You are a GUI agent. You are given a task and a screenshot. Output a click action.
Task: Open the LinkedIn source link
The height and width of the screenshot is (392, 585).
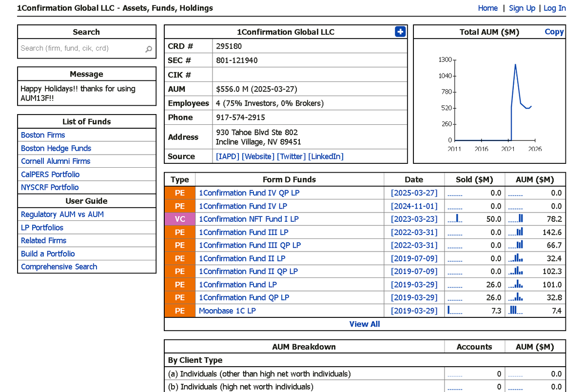[x=326, y=157]
